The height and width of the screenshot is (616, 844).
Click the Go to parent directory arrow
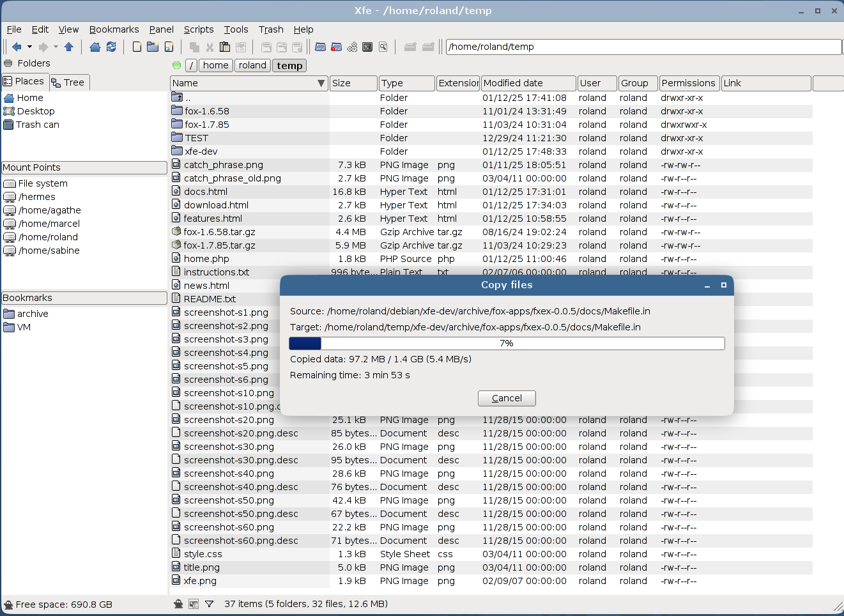coord(69,47)
